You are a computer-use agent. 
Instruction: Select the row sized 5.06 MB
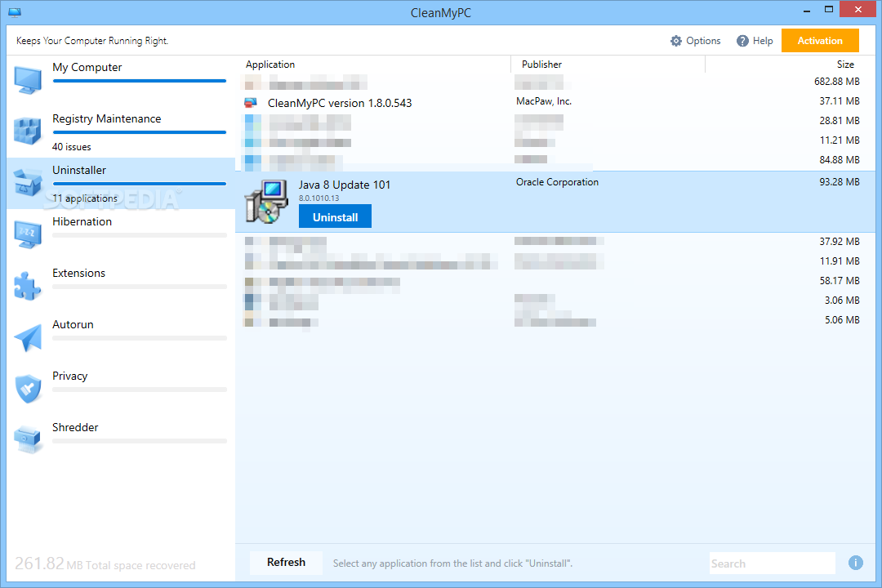pos(556,321)
